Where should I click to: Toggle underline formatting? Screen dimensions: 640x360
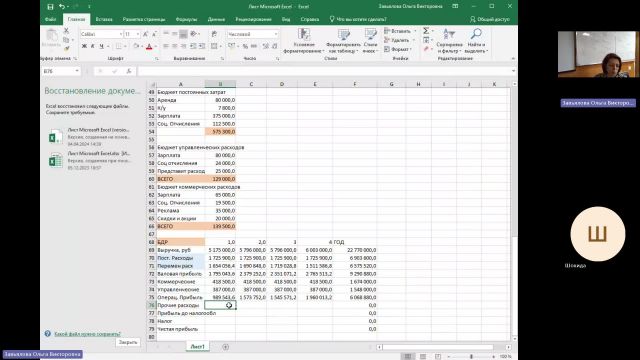[x=101, y=46]
